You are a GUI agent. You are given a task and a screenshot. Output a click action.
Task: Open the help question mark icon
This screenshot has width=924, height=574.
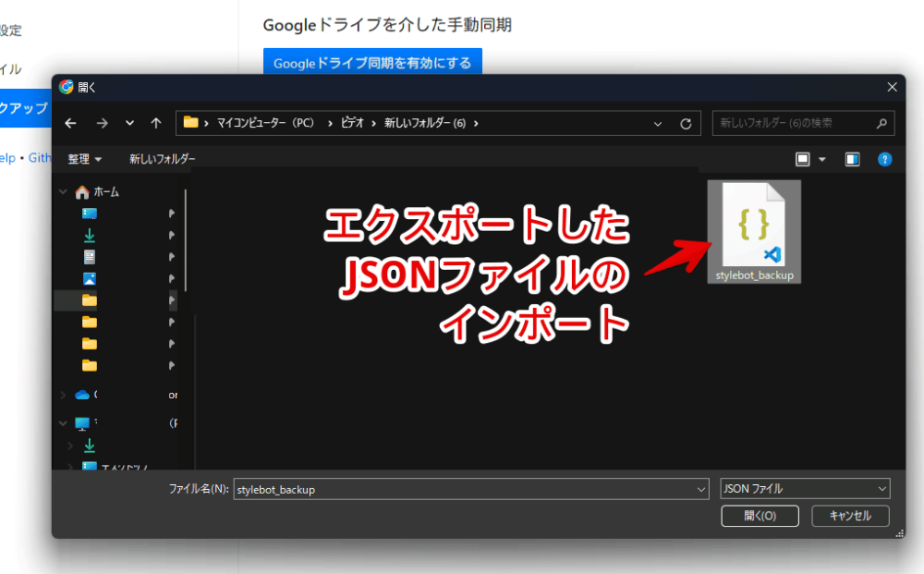pyautogui.click(x=885, y=158)
